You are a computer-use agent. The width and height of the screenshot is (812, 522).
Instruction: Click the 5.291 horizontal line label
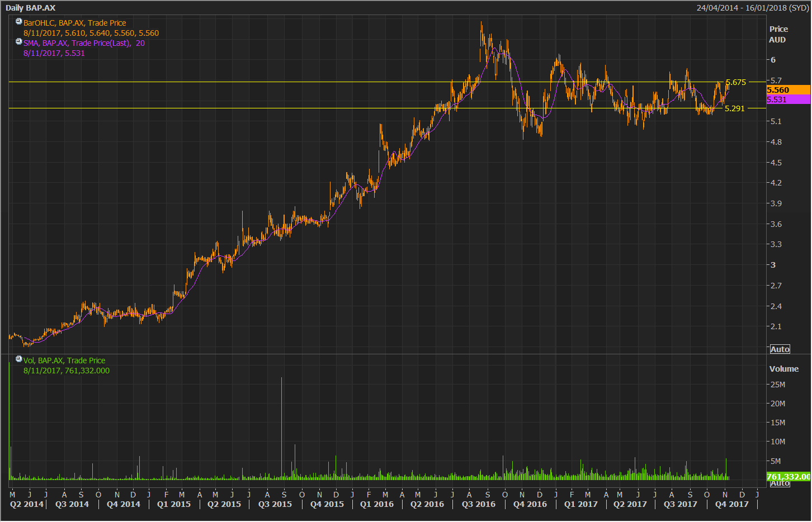coord(735,108)
